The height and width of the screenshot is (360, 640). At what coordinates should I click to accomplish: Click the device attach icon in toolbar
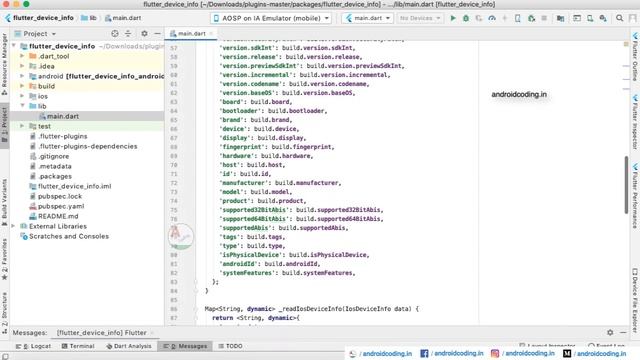tap(518, 18)
